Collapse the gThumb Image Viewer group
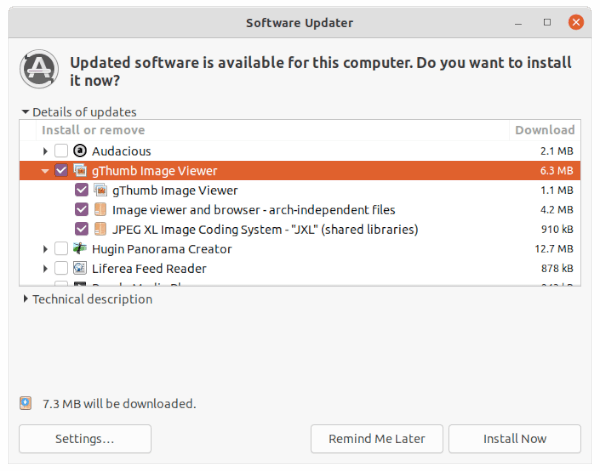The height and width of the screenshot is (471, 600). (x=46, y=171)
